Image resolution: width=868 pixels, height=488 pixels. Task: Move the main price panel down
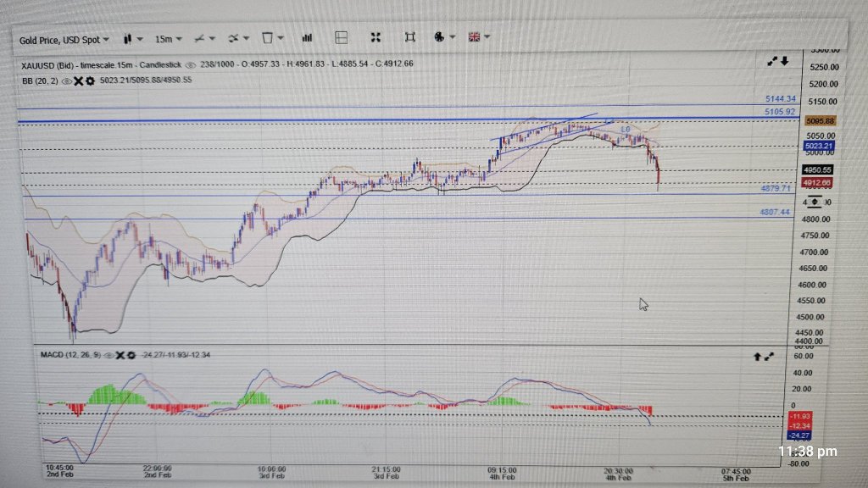pyautogui.click(x=784, y=61)
